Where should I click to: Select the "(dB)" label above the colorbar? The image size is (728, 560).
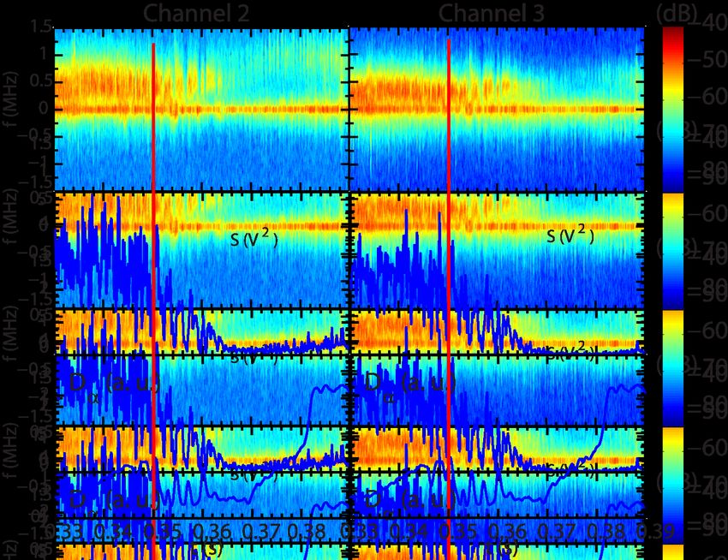pyautogui.click(x=677, y=15)
